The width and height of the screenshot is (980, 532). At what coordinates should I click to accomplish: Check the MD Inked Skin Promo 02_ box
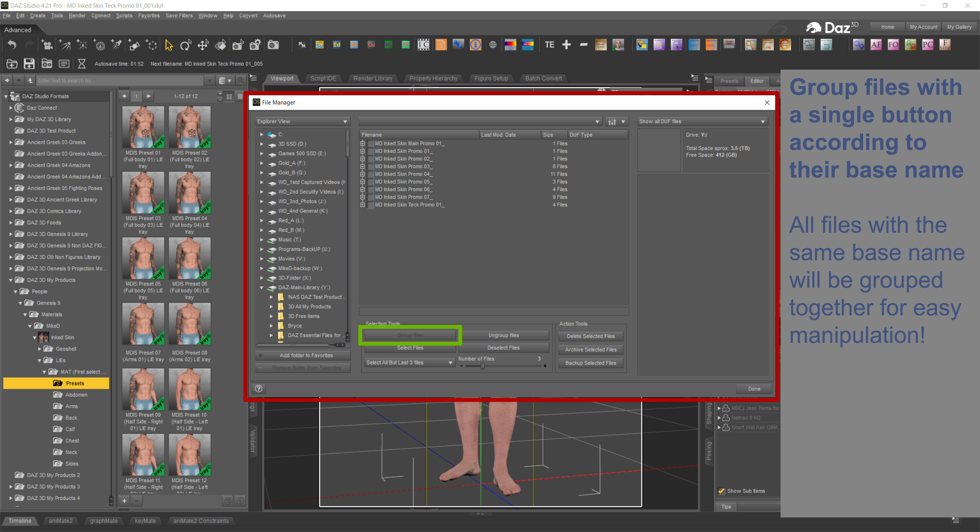click(x=371, y=159)
